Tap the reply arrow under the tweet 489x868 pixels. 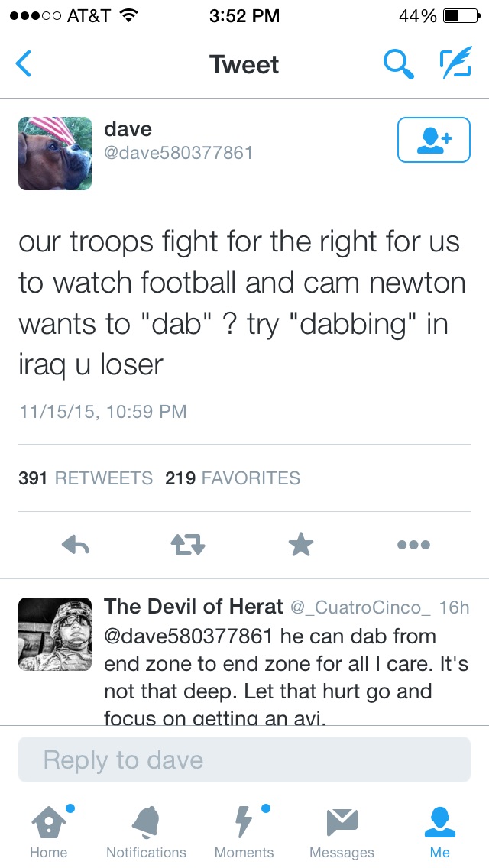(76, 546)
